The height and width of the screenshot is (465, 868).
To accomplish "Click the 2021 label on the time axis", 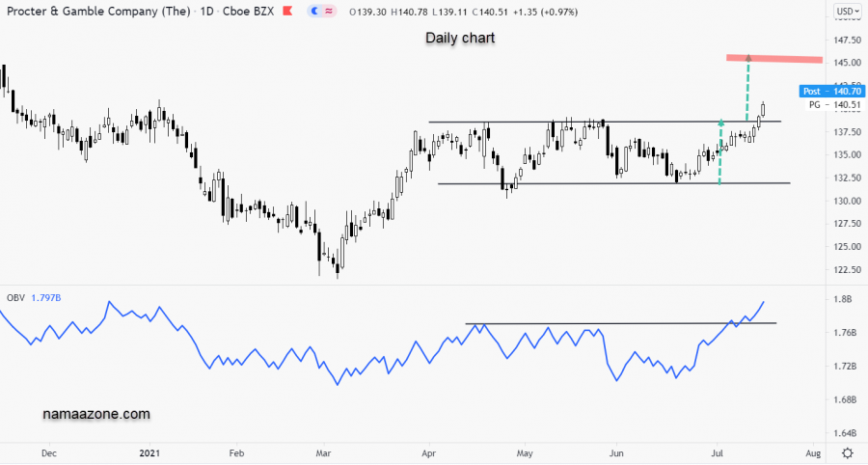I will pyautogui.click(x=148, y=451).
